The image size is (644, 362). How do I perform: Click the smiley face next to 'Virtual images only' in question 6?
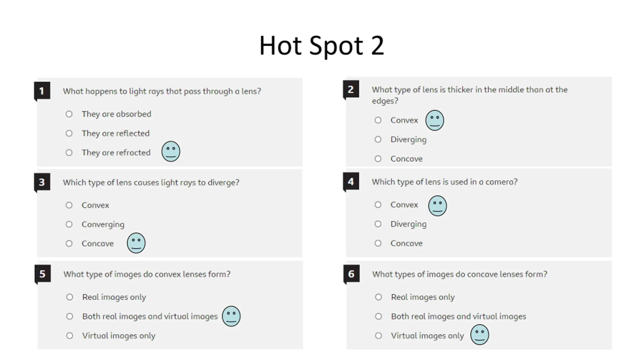coord(479,335)
